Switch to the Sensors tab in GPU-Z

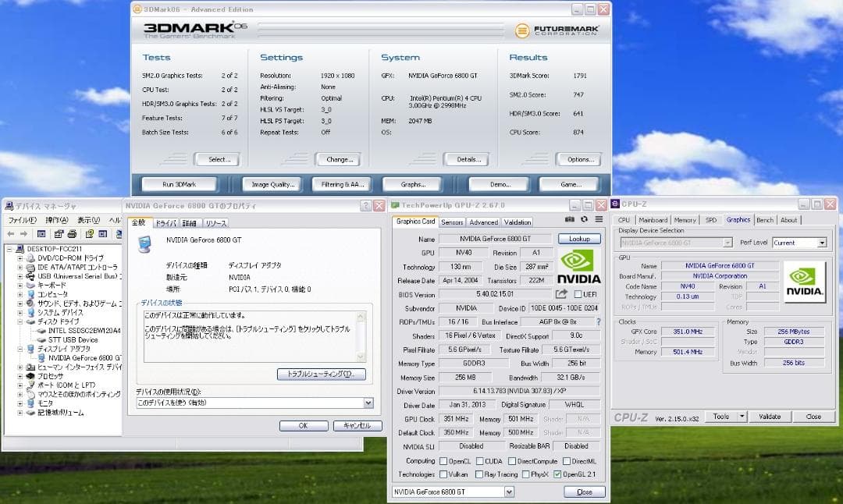pos(453,222)
